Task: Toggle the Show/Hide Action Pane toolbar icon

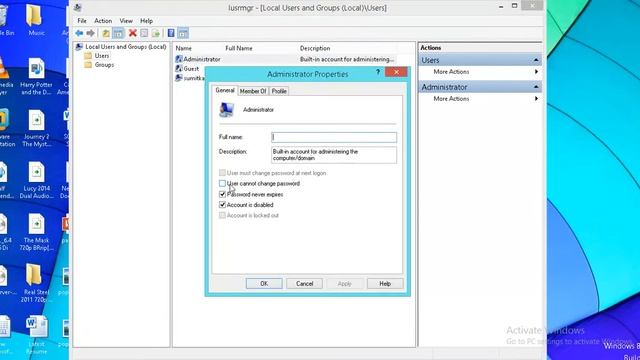Action: [x=183, y=33]
